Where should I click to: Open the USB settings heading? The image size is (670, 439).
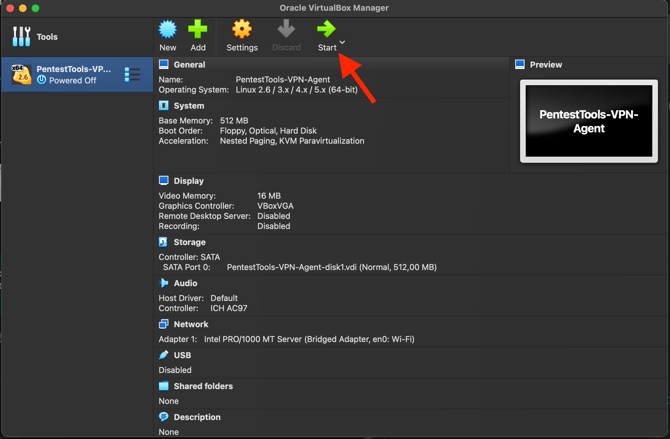point(182,355)
